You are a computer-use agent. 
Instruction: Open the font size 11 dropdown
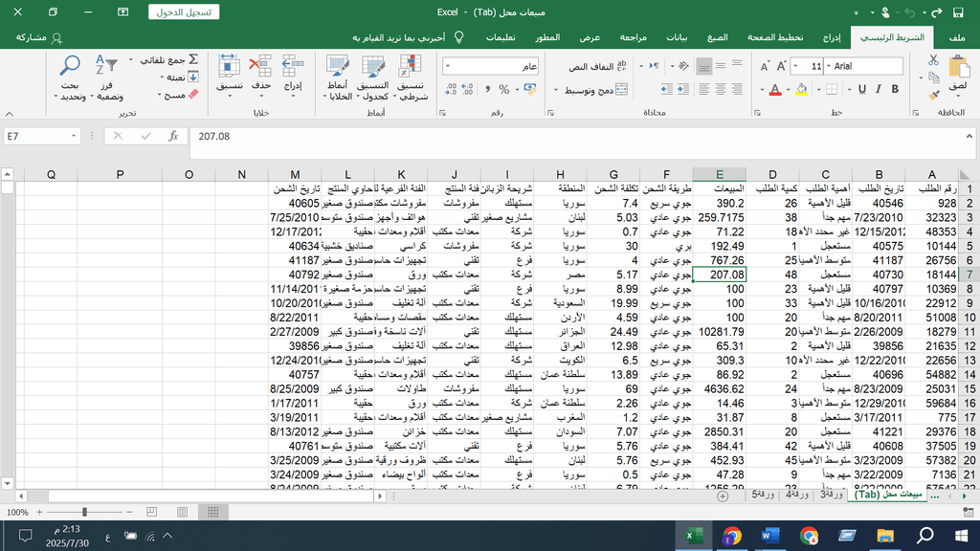795,66
